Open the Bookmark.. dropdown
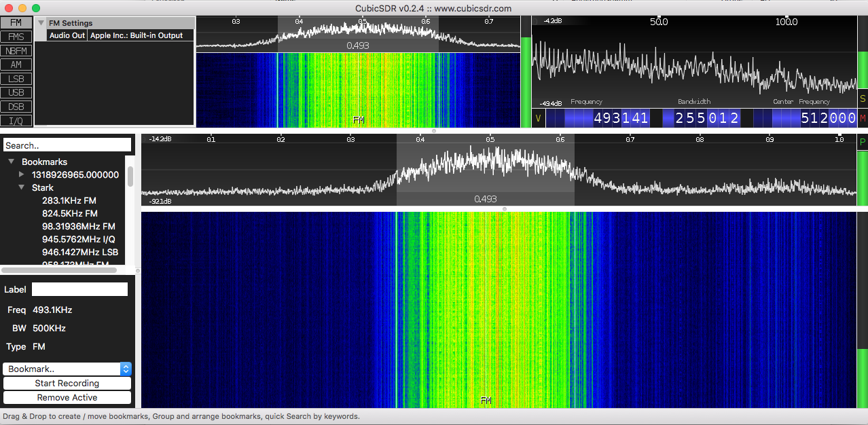The width and height of the screenshot is (868, 425). pos(67,369)
